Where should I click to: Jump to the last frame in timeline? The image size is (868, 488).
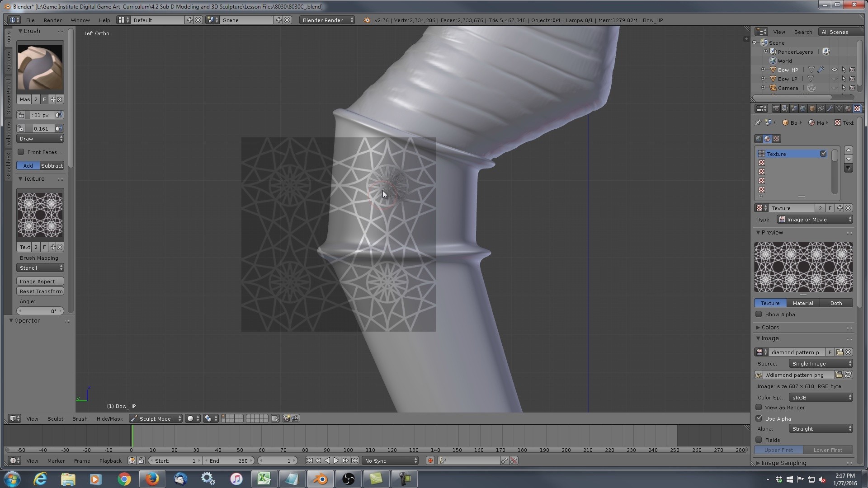355,461
